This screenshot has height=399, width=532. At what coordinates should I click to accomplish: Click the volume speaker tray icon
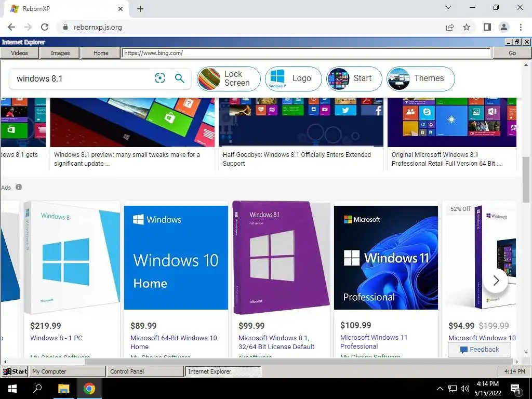[465, 389]
